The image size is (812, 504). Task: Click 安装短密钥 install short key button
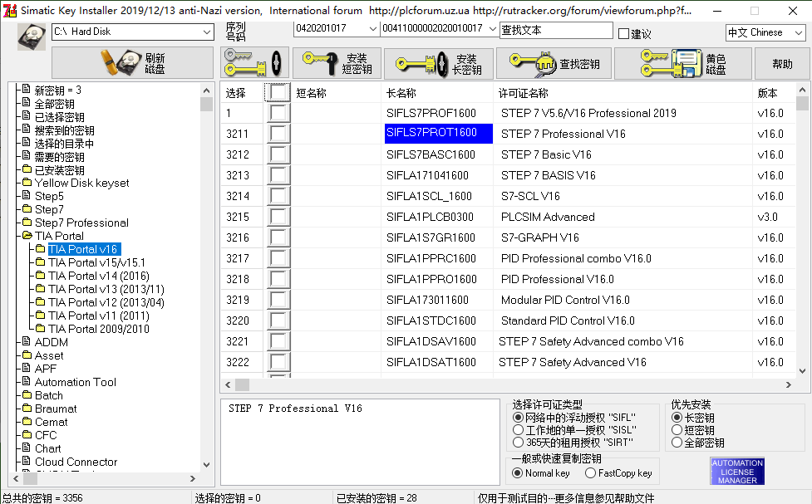[x=337, y=63]
